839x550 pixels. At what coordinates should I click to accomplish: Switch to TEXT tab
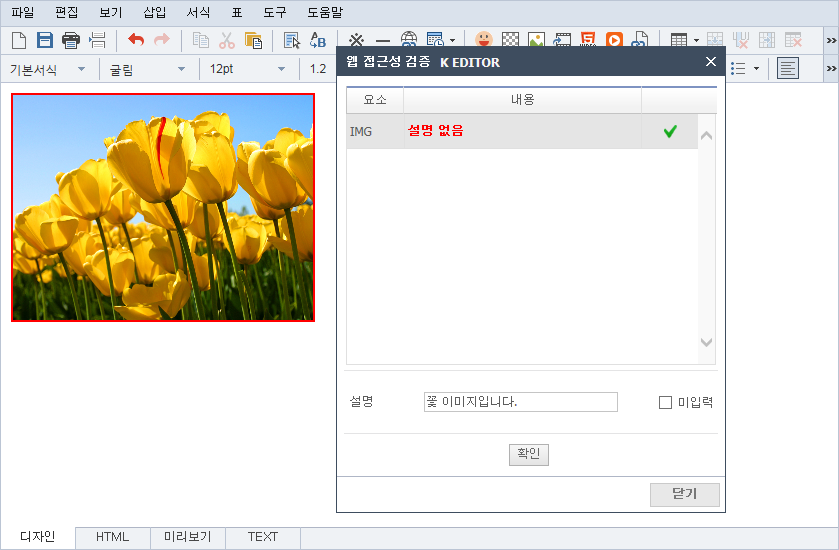tap(263, 537)
